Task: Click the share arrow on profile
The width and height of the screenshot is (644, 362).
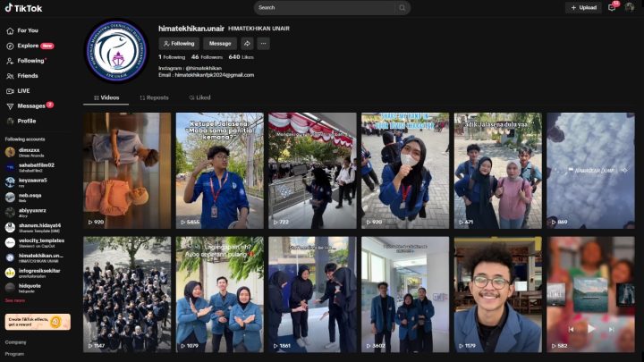Action: (x=247, y=43)
